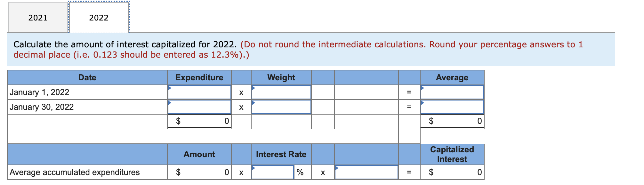The height and width of the screenshot is (185, 644).
Task: Select the January 30, 2022 Expenditure input
Action: (199, 107)
